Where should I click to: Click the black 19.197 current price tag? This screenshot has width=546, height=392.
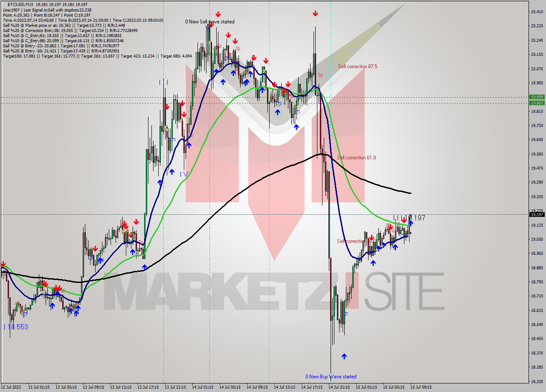(x=537, y=214)
